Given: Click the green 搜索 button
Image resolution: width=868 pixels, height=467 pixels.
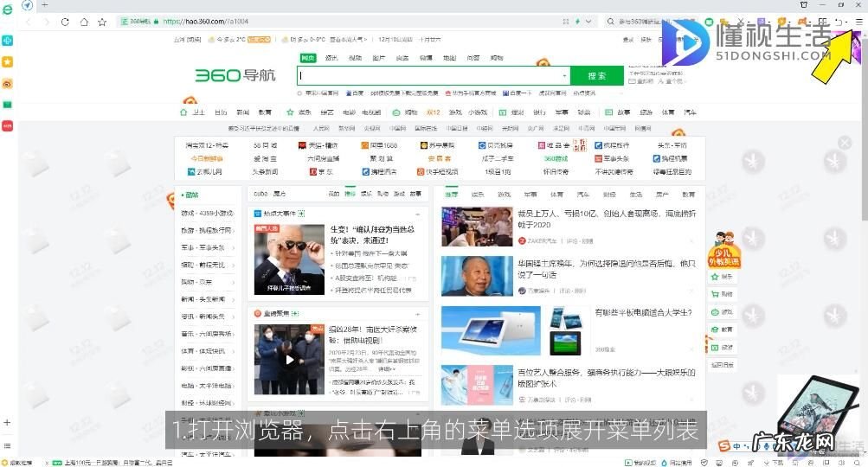Looking at the screenshot, I should click(x=597, y=76).
